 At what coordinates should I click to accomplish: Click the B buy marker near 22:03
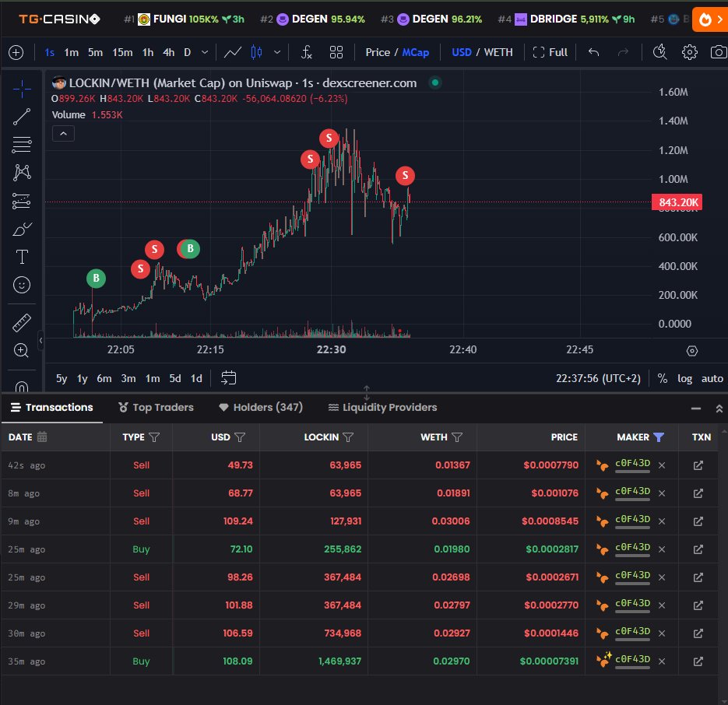96,278
